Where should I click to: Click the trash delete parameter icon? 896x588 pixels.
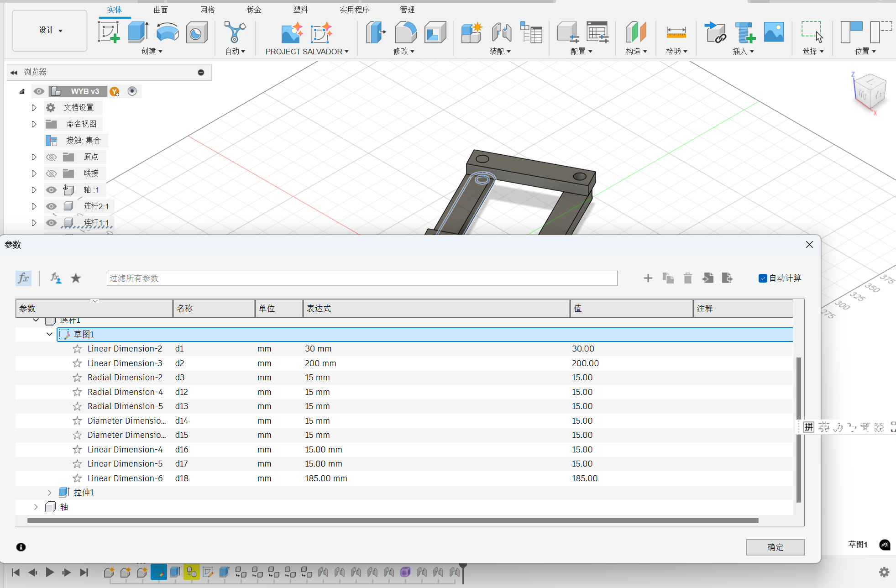[687, 278]
